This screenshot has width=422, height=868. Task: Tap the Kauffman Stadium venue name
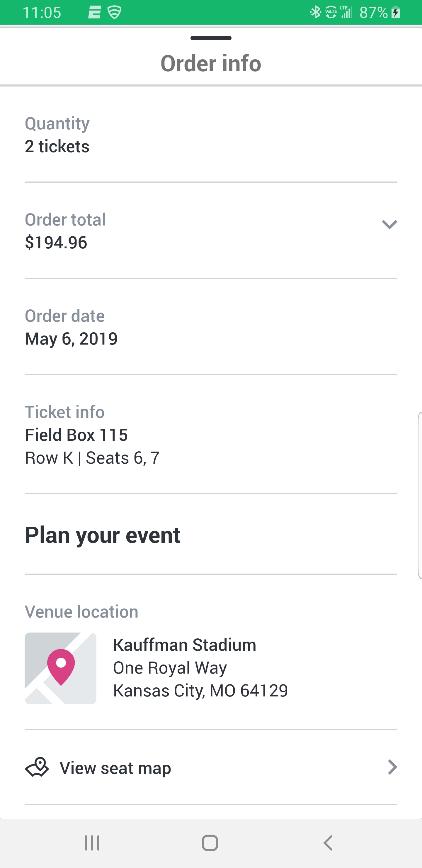tap(184, 645)
